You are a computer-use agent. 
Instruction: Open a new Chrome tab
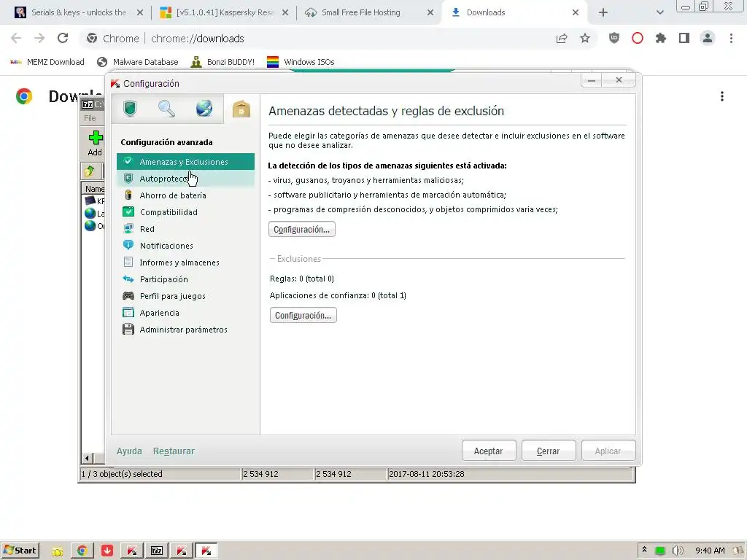coord(603,13)
